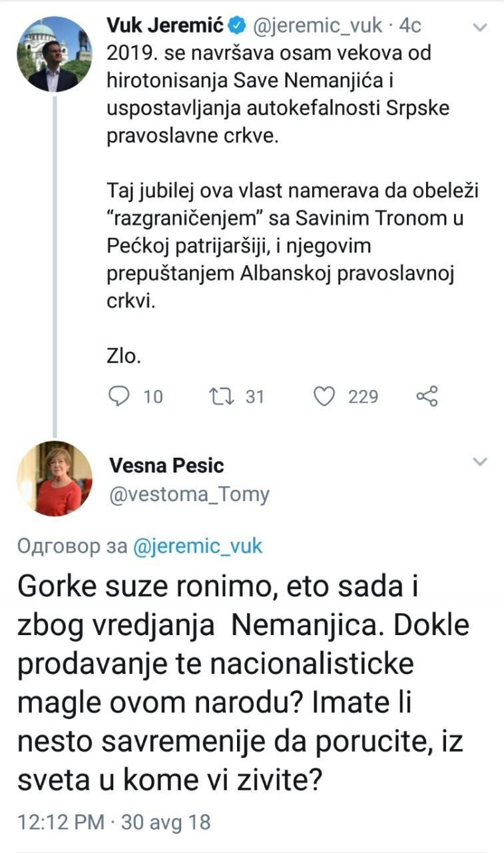Click the 31 retweets count
Screen dimensions: 504x853
point(255,397)
